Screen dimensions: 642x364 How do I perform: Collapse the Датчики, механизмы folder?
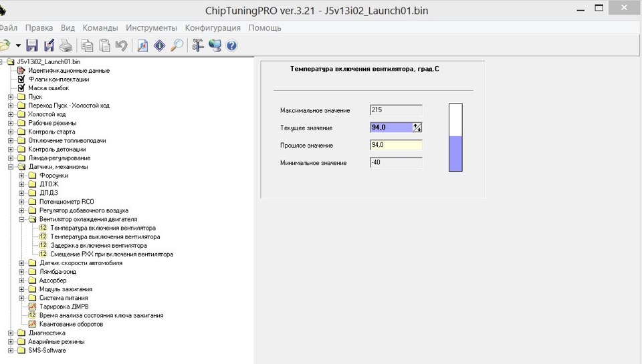[x=11, y=167]
